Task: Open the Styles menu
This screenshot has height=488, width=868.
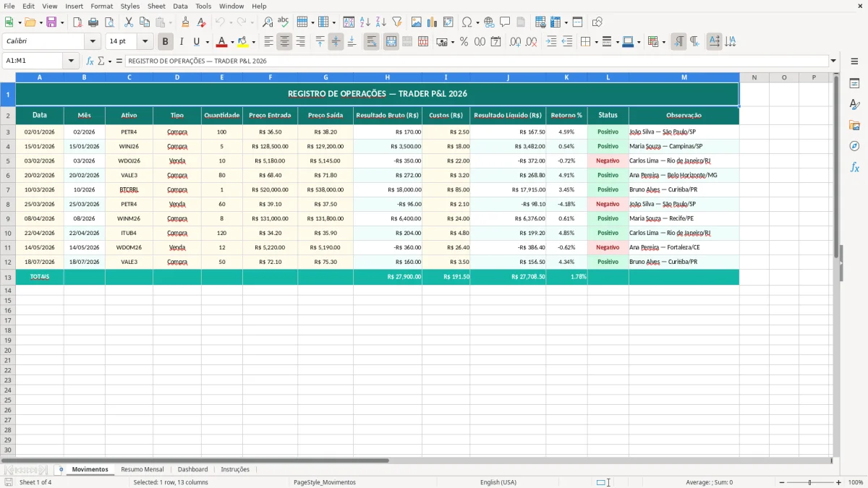Action: 130,6
